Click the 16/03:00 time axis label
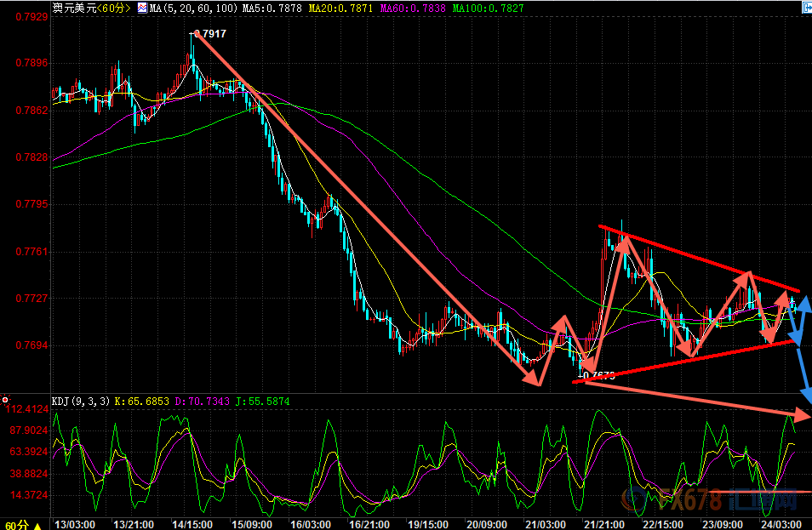 click(x=310, y=524)
